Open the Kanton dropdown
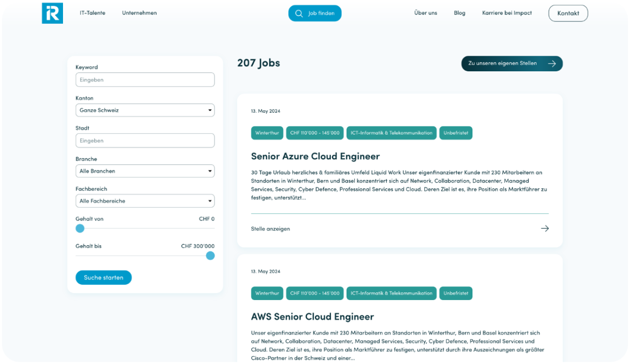This screenshot has height=364, width=630. [145, 111]
